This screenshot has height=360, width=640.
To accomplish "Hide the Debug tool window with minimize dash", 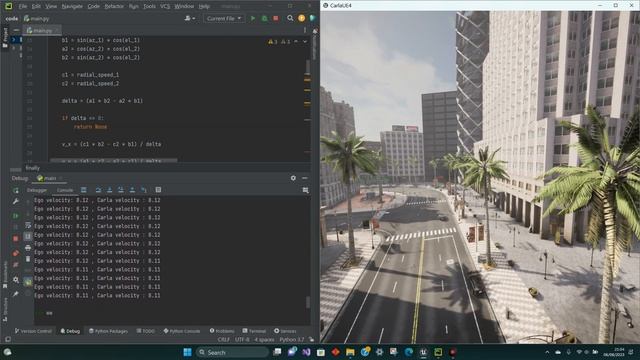I will tap(305, 178).
